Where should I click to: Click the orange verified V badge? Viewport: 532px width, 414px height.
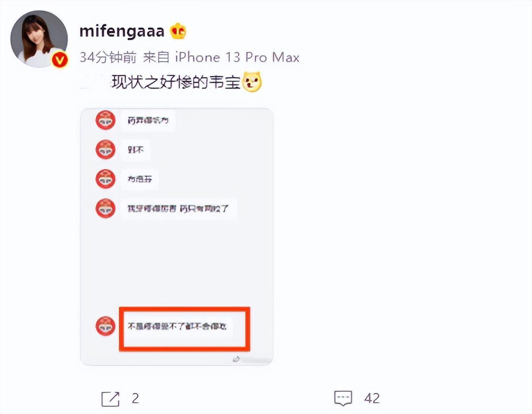click(60, 60)
